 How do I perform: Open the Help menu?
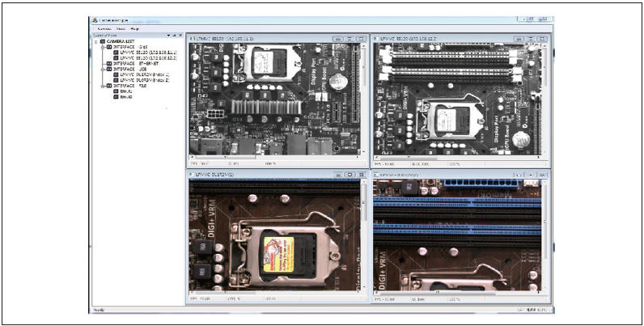134,28
